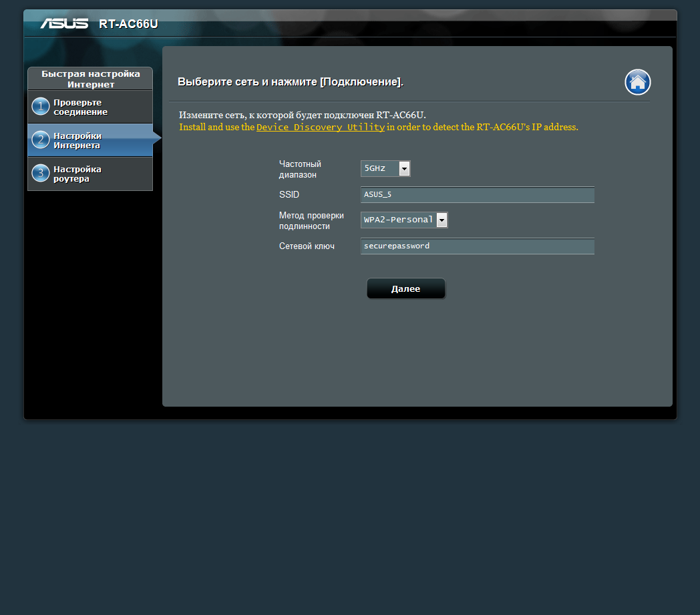Select the 'Настройки Интернета' step
Screen dimensions: 700x615
point(90,141)
